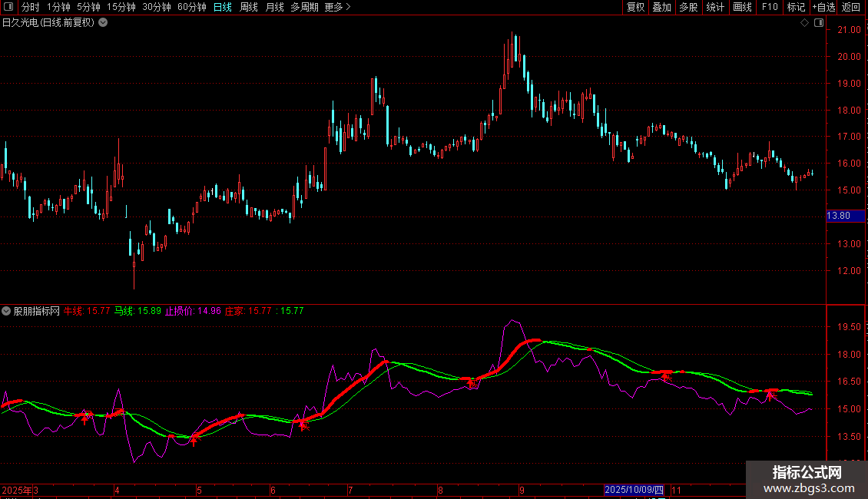Expand the 更多 periods menu
This screenshot has width=868, height=499.
[x=337, y=7]
